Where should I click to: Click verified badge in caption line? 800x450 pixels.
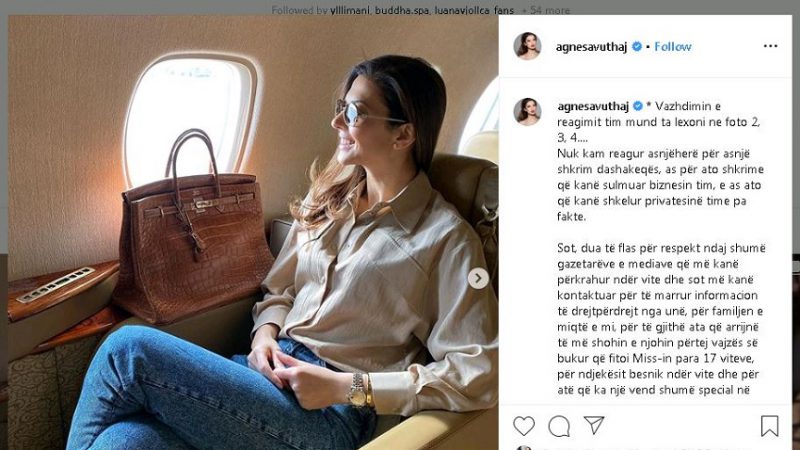coord(638,106)
